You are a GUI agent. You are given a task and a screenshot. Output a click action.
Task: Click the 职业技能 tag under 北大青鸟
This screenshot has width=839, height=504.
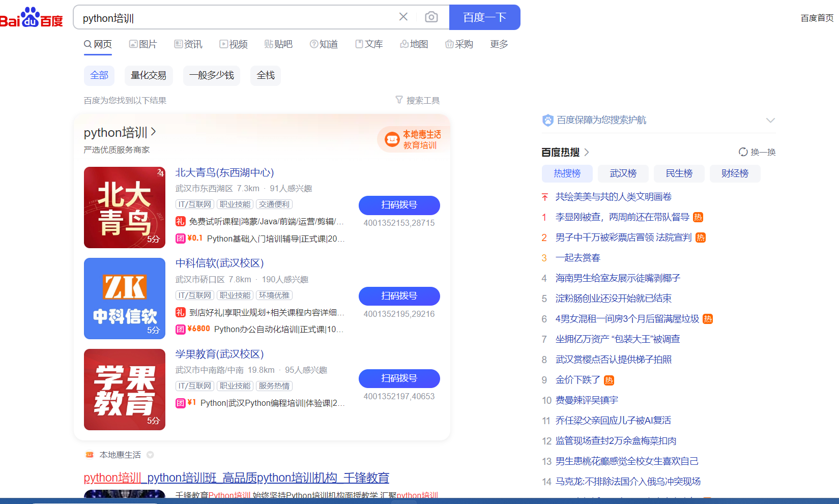pos(235,204)
